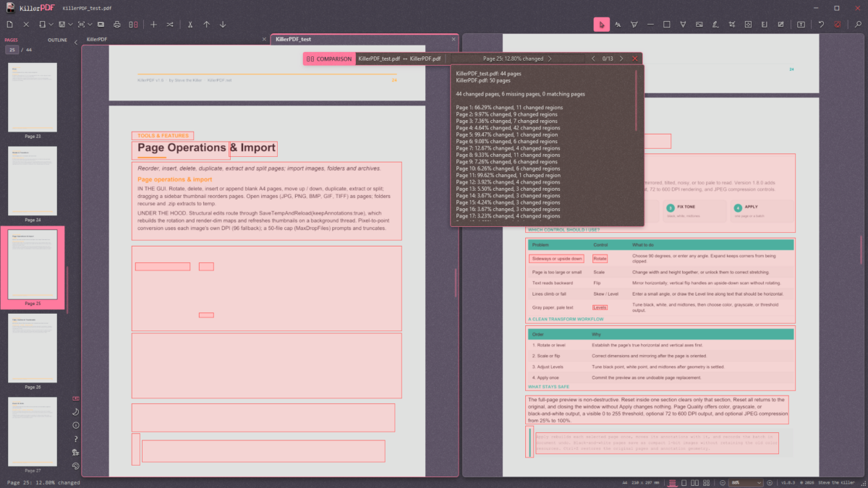Expand the save options dropdown arrow
868x488 pixels.
(70, 25)
